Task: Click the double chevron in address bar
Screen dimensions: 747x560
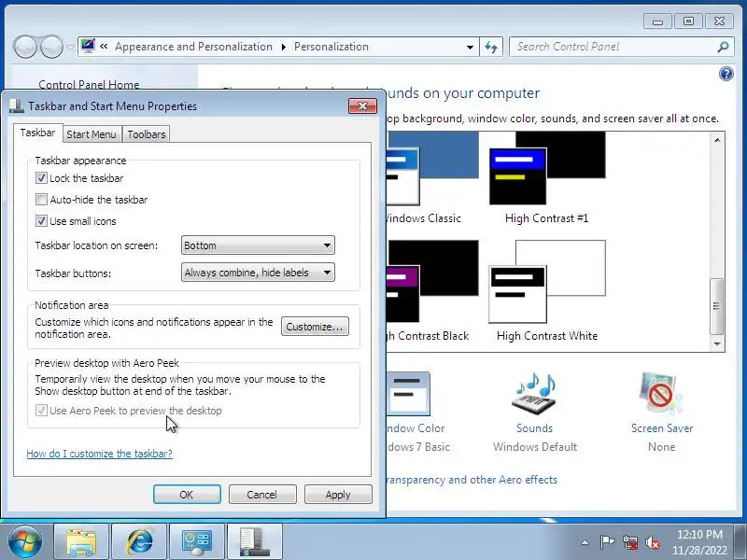Action: point(104,46)
